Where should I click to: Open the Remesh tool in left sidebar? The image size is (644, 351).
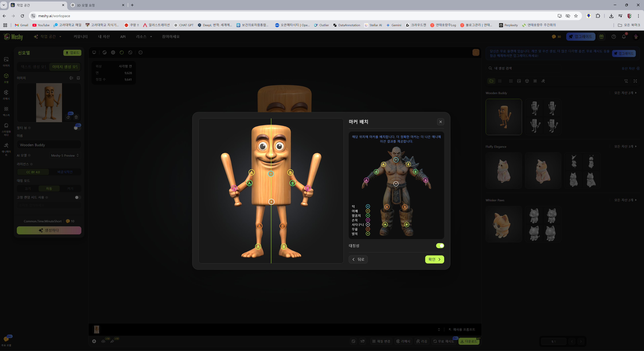pos(6,95)
